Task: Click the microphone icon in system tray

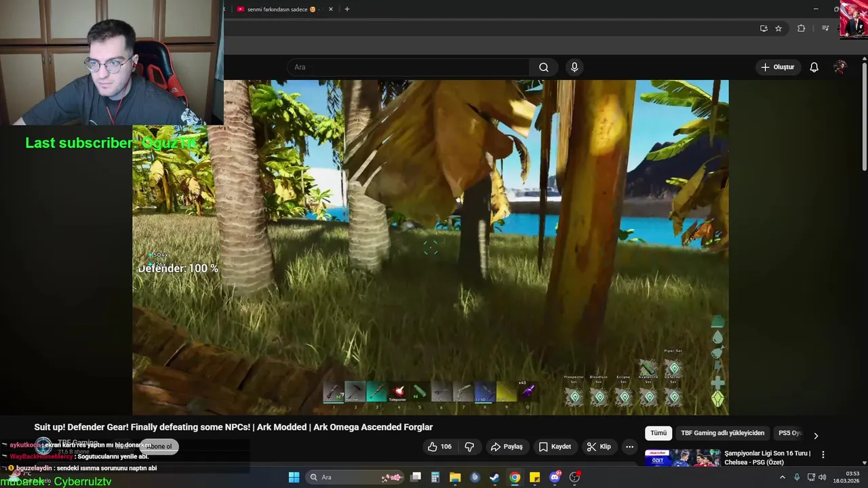Action: click(x=797, y=477)
